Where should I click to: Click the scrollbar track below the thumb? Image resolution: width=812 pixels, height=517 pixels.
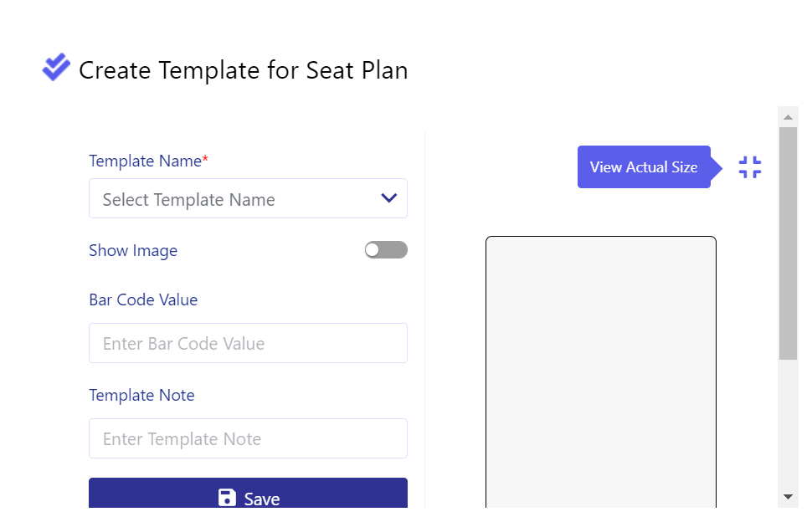tap(788, 423)
